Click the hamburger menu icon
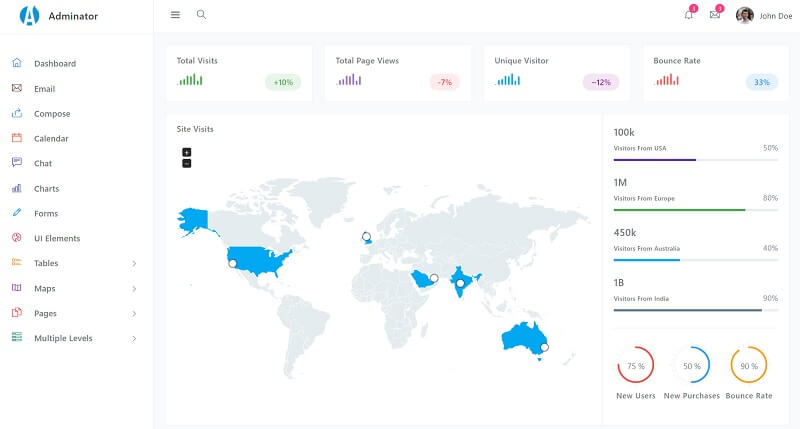The width and height of the screenshot is (800, 429). (x=175, y=15)
